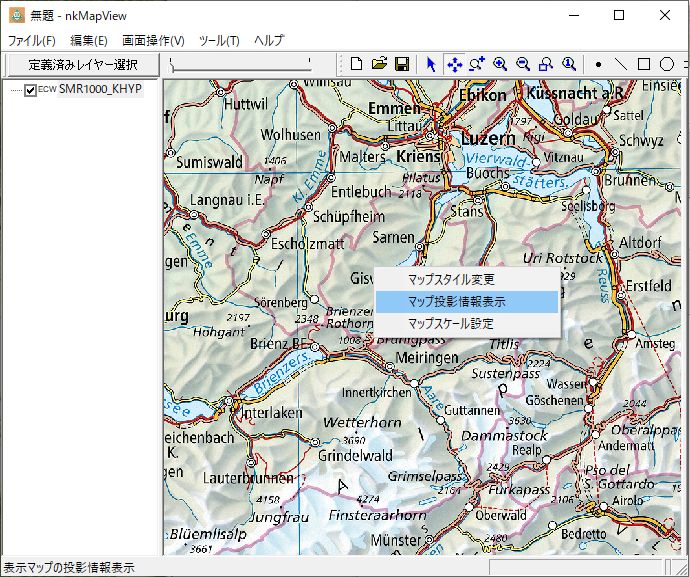
Task: Click the zoom in magnifier icon
Action: (x=500, y=64)
